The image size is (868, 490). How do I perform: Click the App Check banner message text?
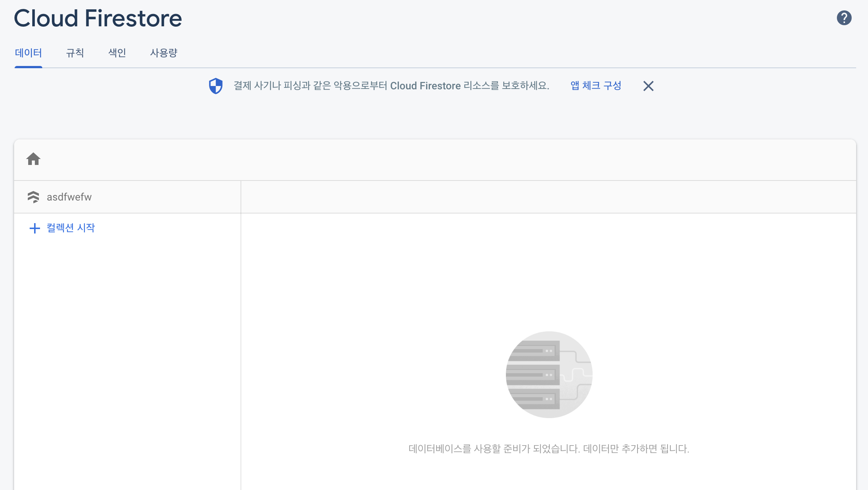391,86
